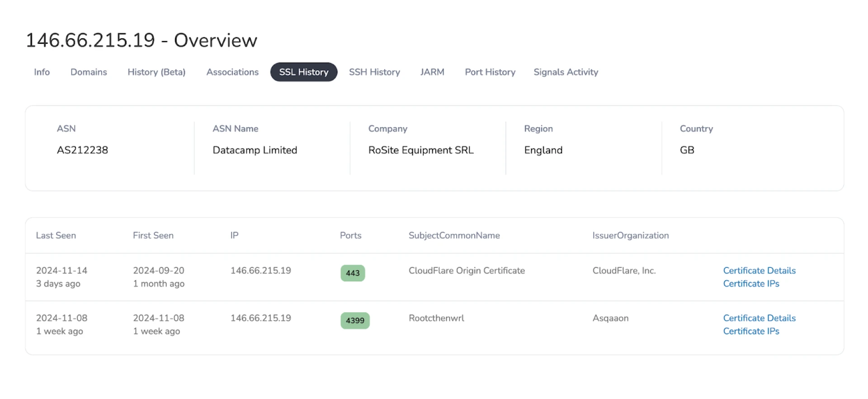Click the IssuerOrganization column header

point(630,235)
